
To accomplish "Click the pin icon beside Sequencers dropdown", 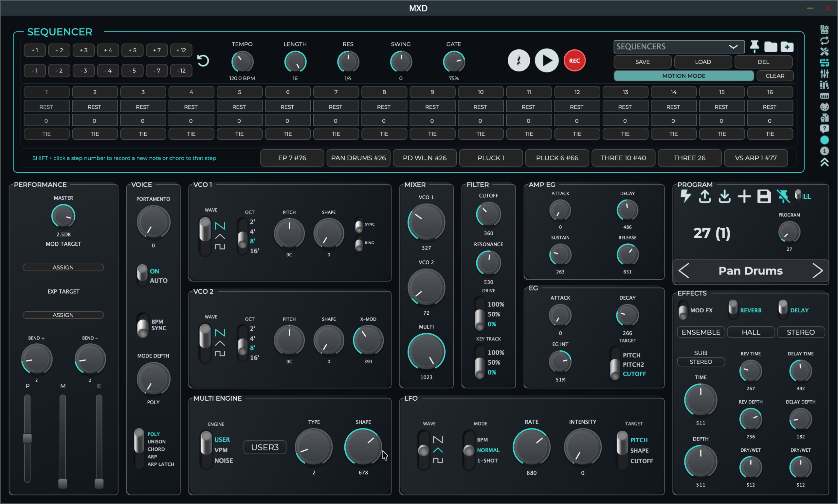I will (755, 46).
